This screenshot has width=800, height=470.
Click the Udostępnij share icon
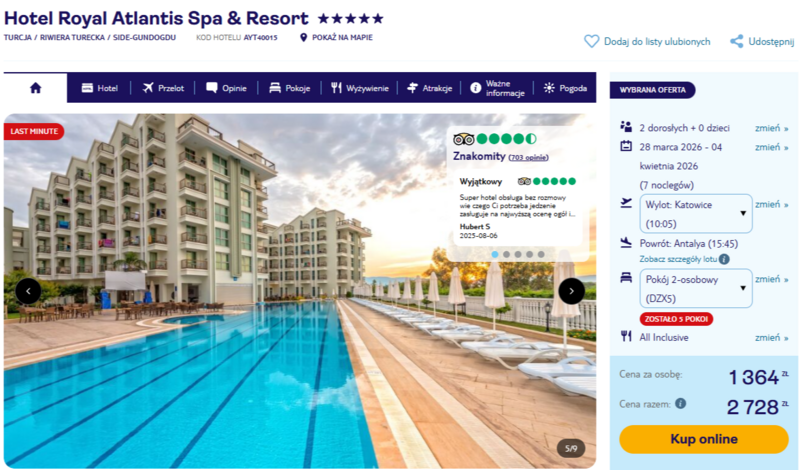736,41
